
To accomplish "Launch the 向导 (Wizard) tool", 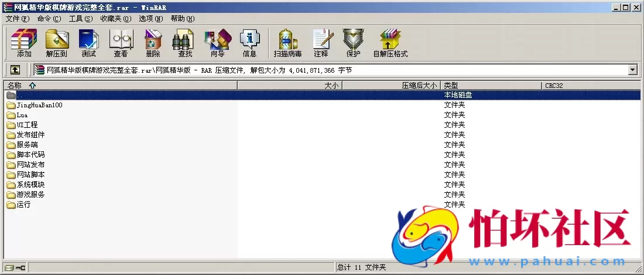I will pos(218,43).
